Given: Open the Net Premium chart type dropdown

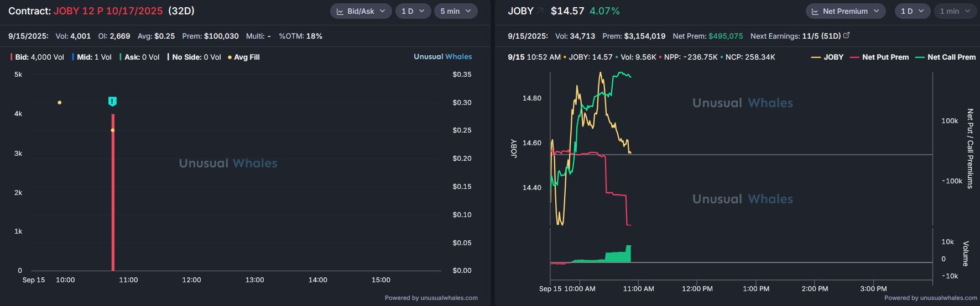Looking at the screenshot, I should [x=846, y=11].
